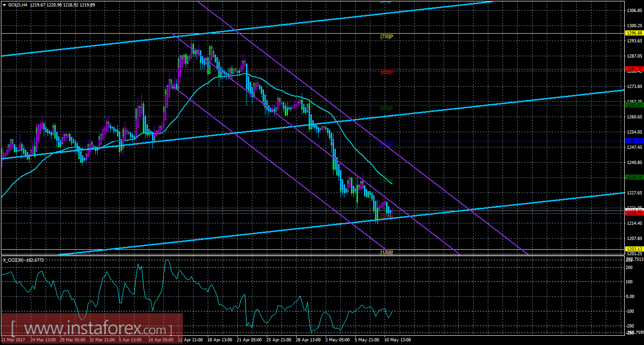Click the 1247.45 price scale value
Viewport: 644px width, 345px height.
tap(634, 147)
